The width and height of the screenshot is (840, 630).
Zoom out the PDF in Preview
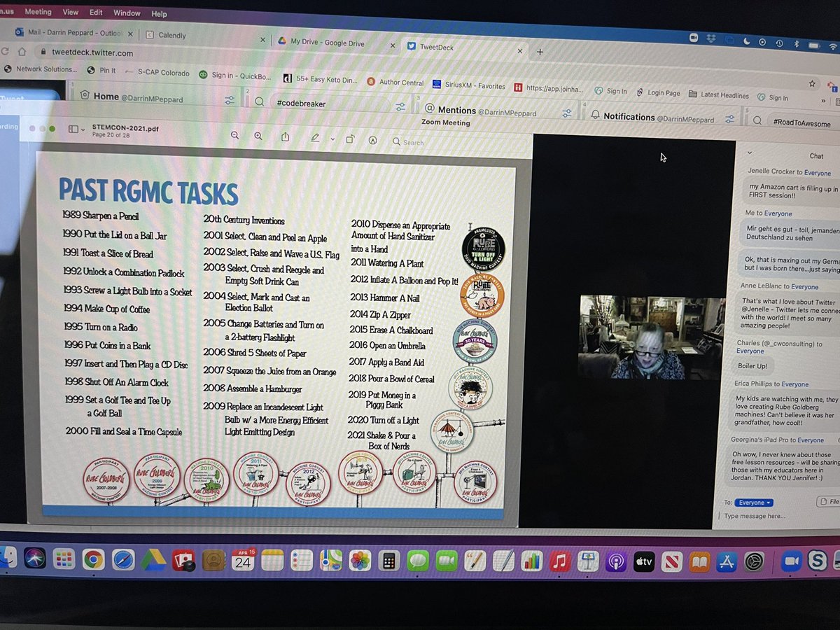click(234, 136)
